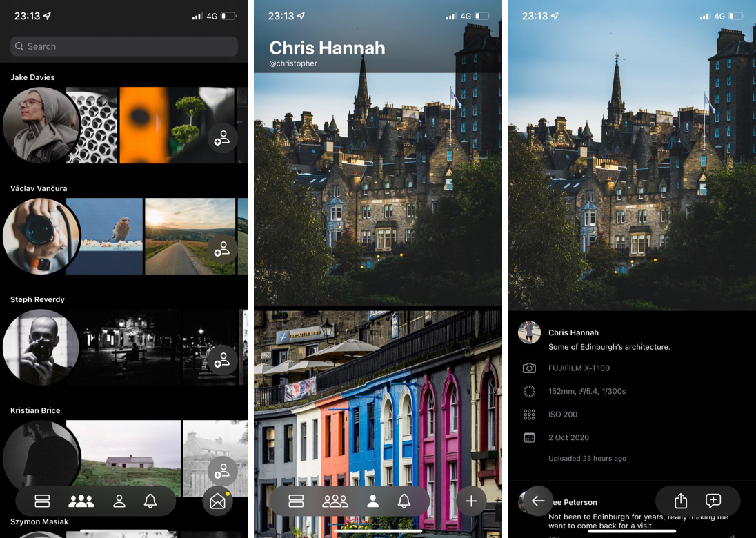The image size is (756, 538).
Task: Open Steph Reverdy's night street photo
Action: click(130, 347)
